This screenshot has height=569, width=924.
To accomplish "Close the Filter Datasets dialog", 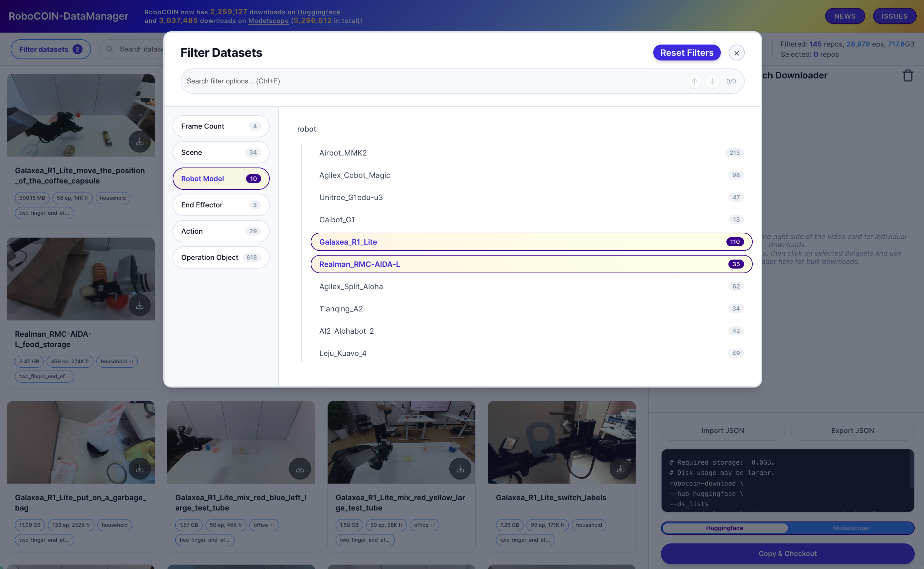I will pyautogui.click(x=736, y=53).
